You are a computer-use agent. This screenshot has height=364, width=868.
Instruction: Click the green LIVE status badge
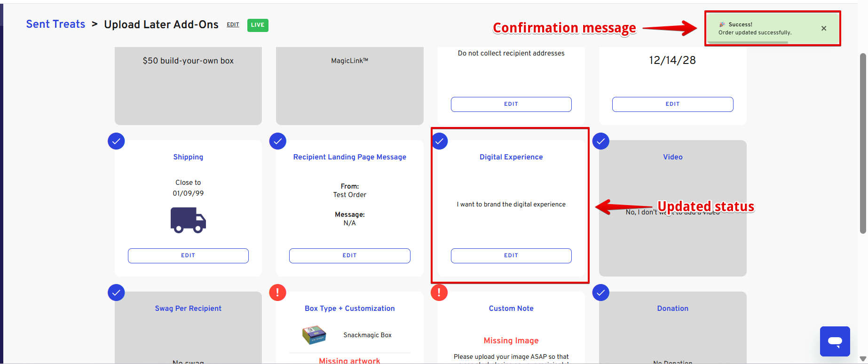(x=258, y=25)
